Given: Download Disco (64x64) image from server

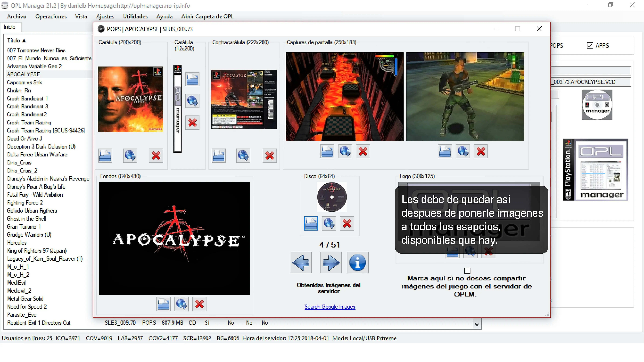Looking at the screenshot, I should click(329, 223).
